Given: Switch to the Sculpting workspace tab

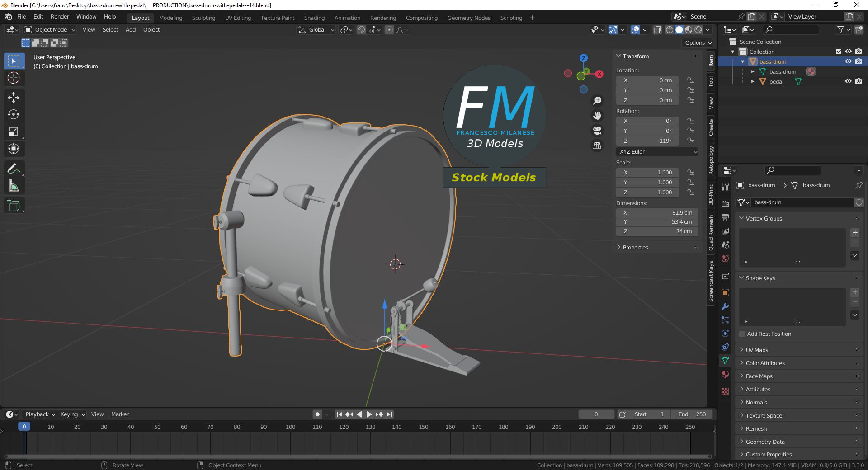Looking at the screenshot, I should click(203, 18).
